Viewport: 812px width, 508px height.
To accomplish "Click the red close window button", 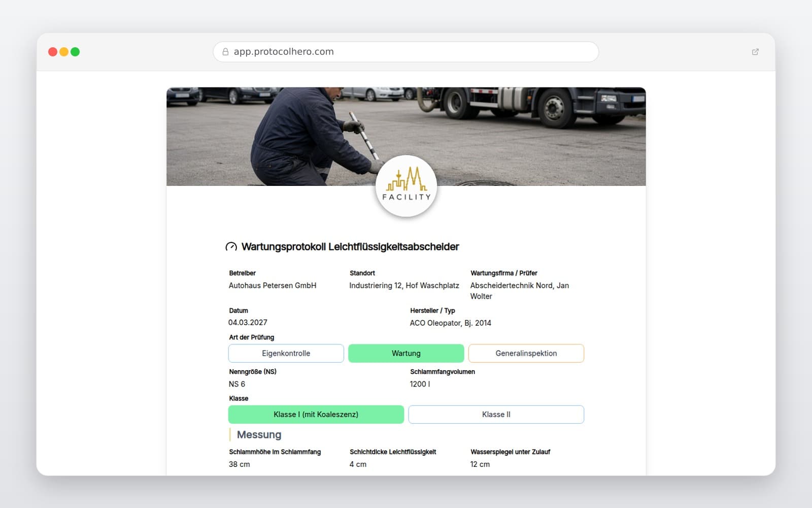I will [x=52, y=52].
